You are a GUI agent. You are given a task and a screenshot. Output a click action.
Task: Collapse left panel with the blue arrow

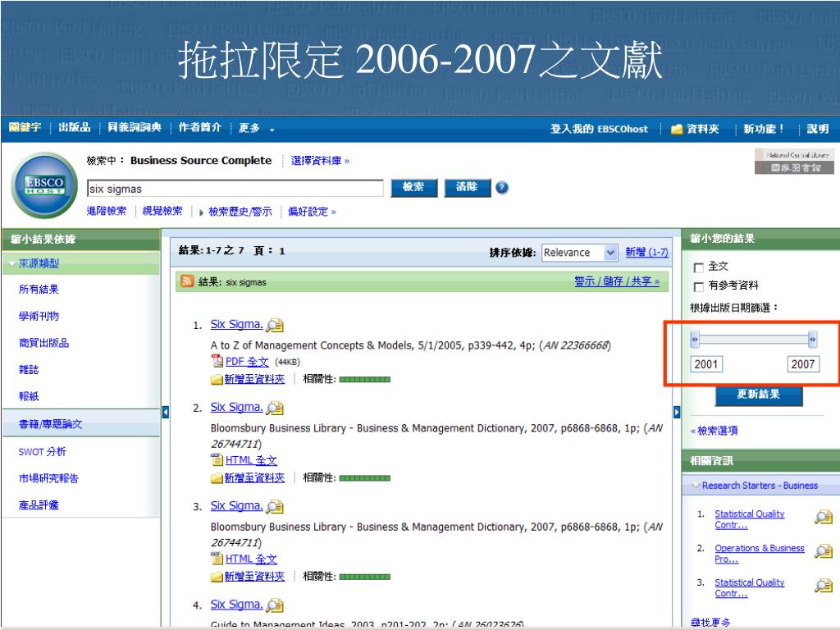[x=166, y=412]
